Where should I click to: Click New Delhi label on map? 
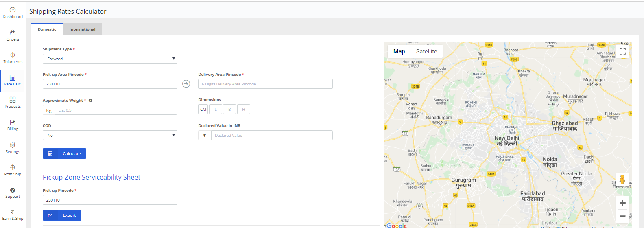pyautogui.click(x=507, y=141)
